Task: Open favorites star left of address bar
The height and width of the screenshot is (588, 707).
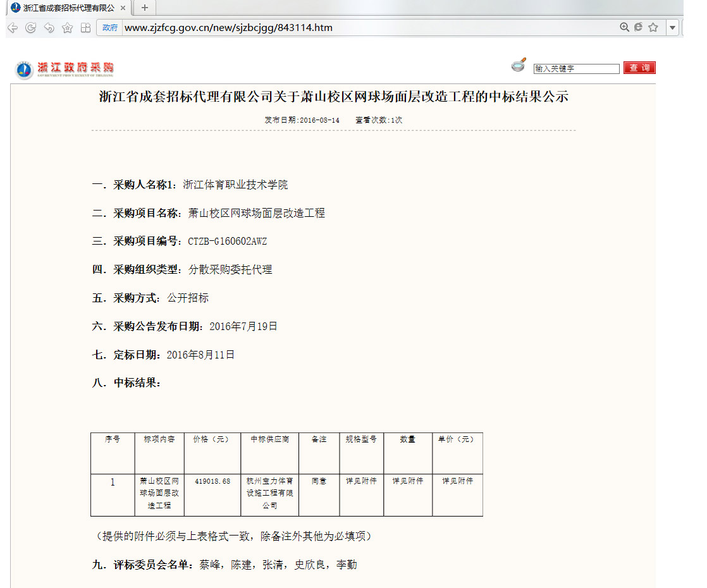Action: 67,28
